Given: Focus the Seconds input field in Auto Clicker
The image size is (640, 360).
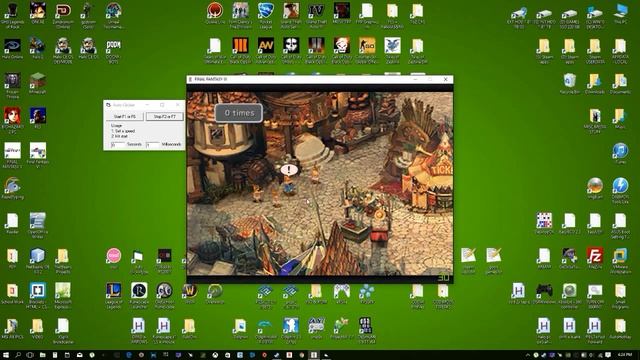Looking at the screenshot, I should (118, 145).
